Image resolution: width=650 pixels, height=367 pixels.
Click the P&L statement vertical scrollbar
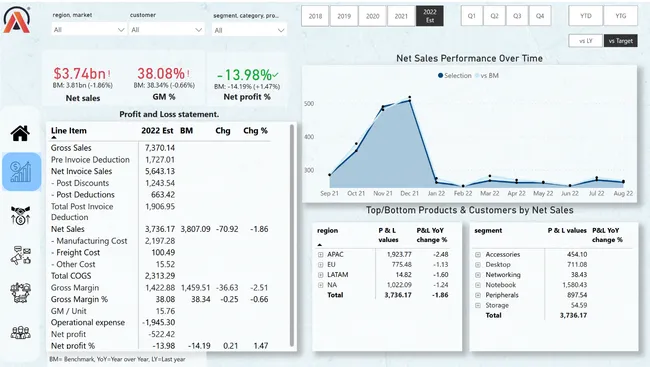tap(292, 235)
